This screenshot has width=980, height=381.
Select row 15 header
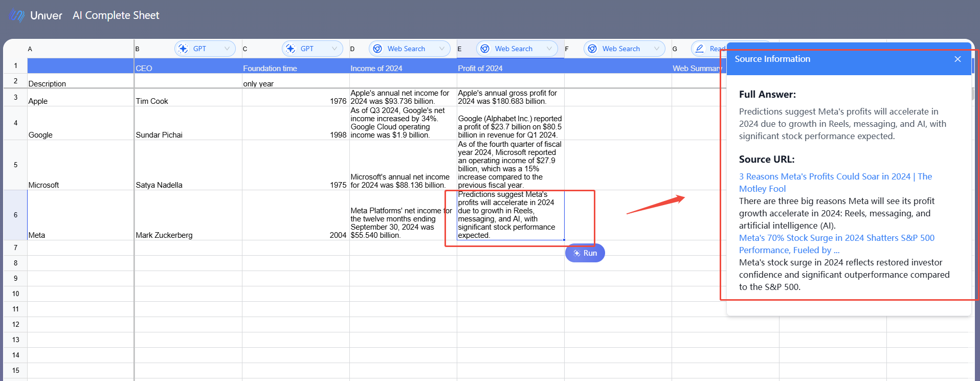tap(15, 371)
